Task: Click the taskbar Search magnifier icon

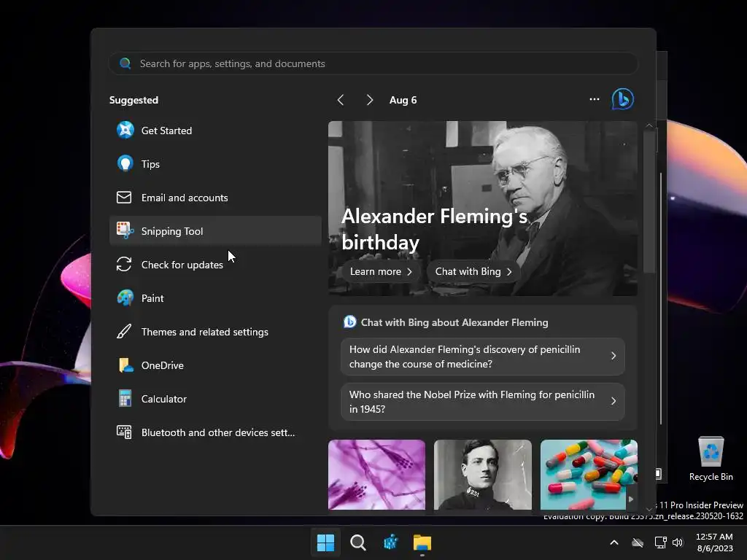Action: coord(357,542)
